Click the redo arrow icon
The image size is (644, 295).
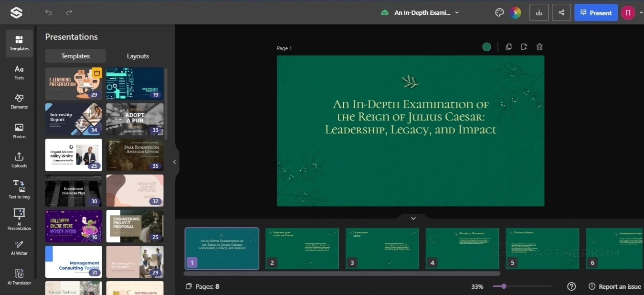69,12
